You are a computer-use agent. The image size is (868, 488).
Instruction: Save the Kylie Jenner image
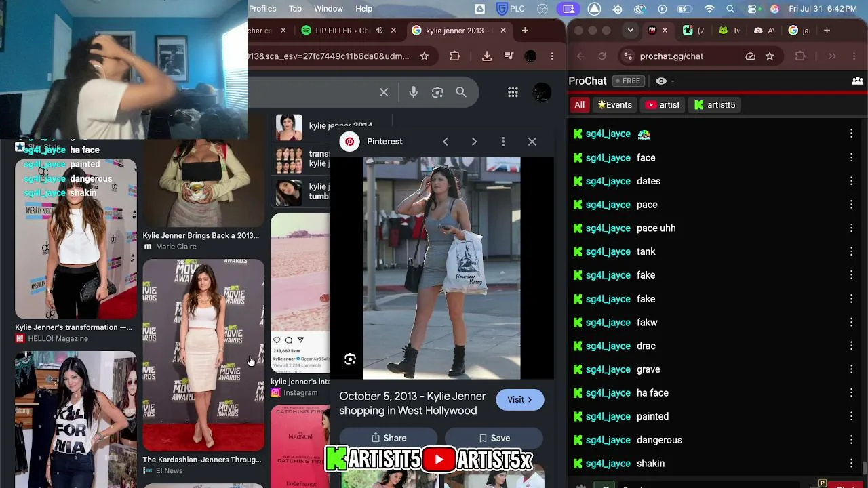pos(494,438)
